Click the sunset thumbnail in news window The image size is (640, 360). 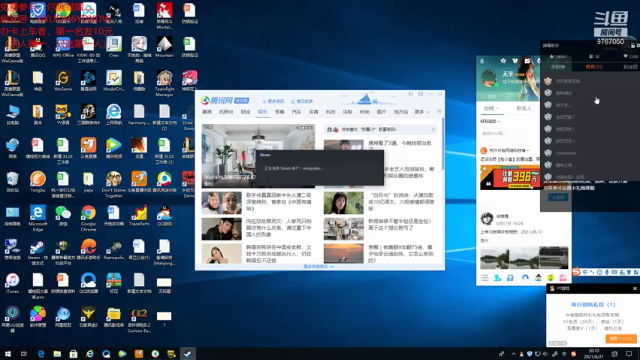343,253
